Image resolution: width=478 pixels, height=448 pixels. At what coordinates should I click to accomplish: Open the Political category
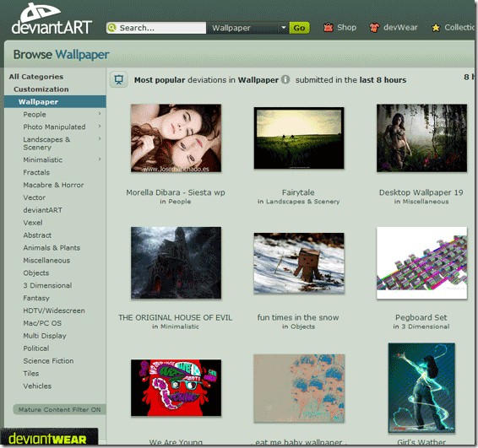(36, 348)
